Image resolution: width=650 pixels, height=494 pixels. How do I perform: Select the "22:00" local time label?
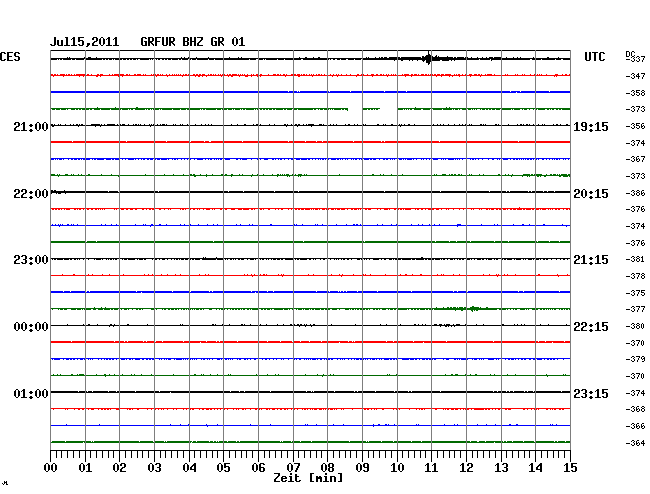(x=31, y=194)
